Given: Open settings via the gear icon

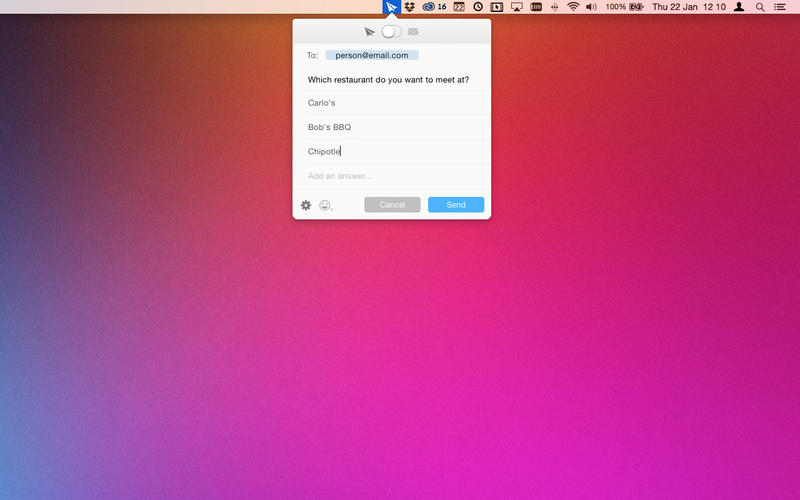Looking at the screenshot, I should (306, 205).
